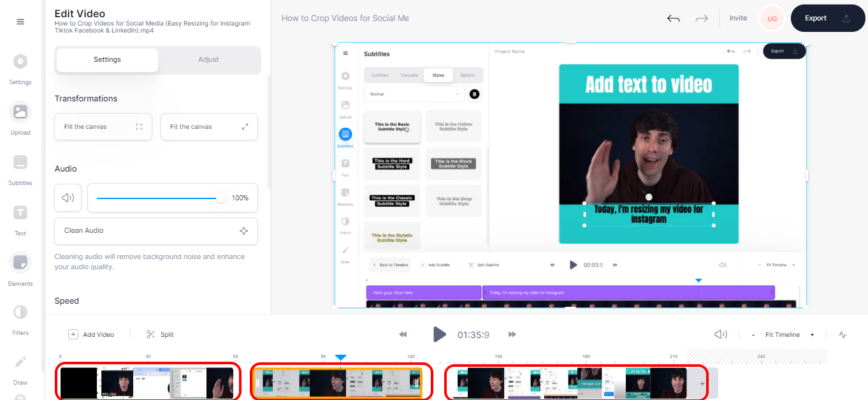Open the Filters sidebar tool
The height and width of the screenshot is (400, 868).
click(20, 319)
